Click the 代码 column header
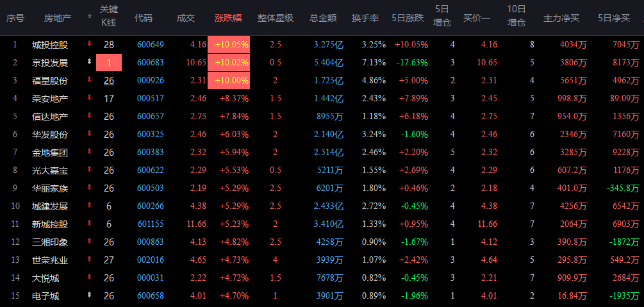This screenshot has width=644, height=307. point(144,18)
